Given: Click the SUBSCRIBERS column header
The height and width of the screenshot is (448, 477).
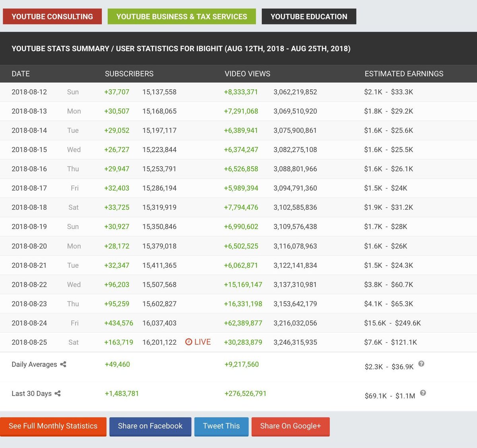Looking at the screenshot, I should [x=129, y=74].
